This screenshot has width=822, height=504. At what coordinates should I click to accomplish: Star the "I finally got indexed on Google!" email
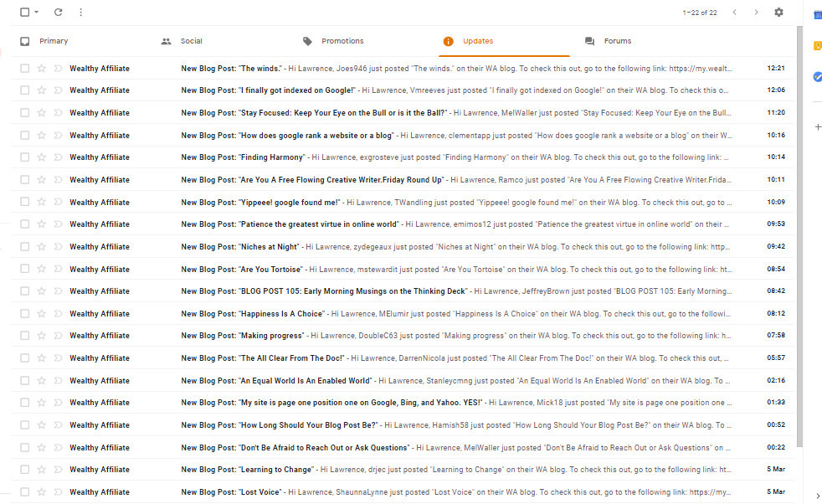pyautogui.click(x=41, y=90)
